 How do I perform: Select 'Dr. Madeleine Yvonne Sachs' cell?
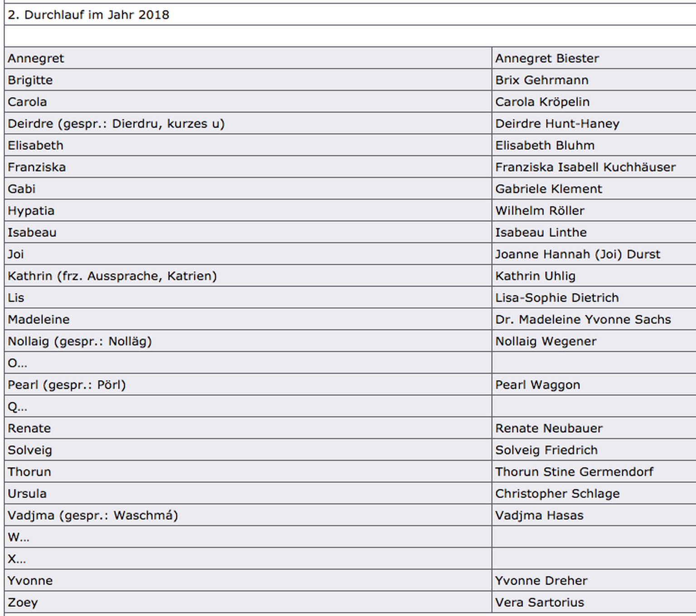click(583, 319)
